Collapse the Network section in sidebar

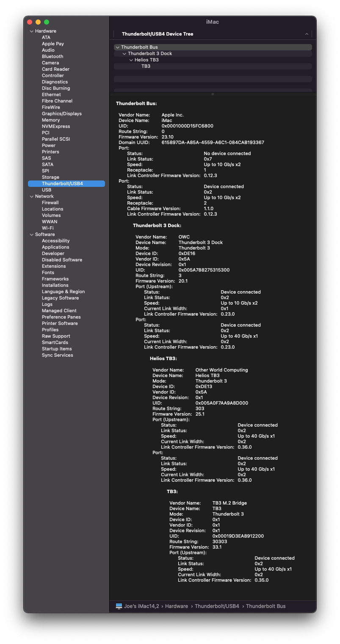[31, 197]
